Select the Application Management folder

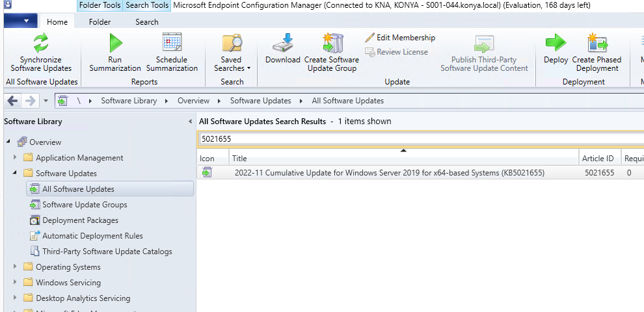tap(79, 158)
